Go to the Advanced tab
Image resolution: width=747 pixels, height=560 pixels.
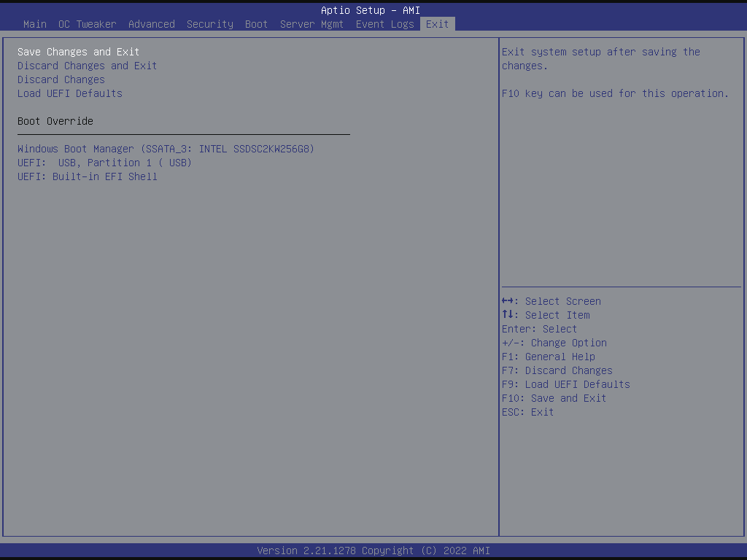(152, 24)
